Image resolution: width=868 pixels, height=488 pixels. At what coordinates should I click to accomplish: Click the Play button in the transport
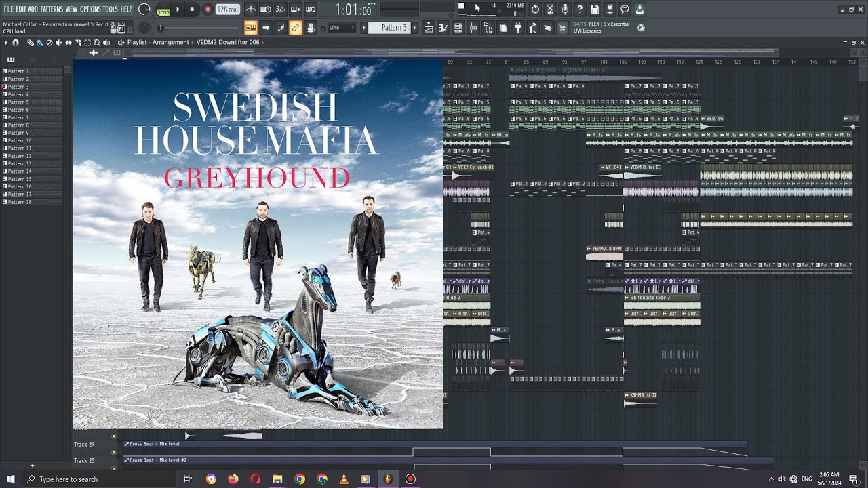pyautogui.click(x=178, y=9)
